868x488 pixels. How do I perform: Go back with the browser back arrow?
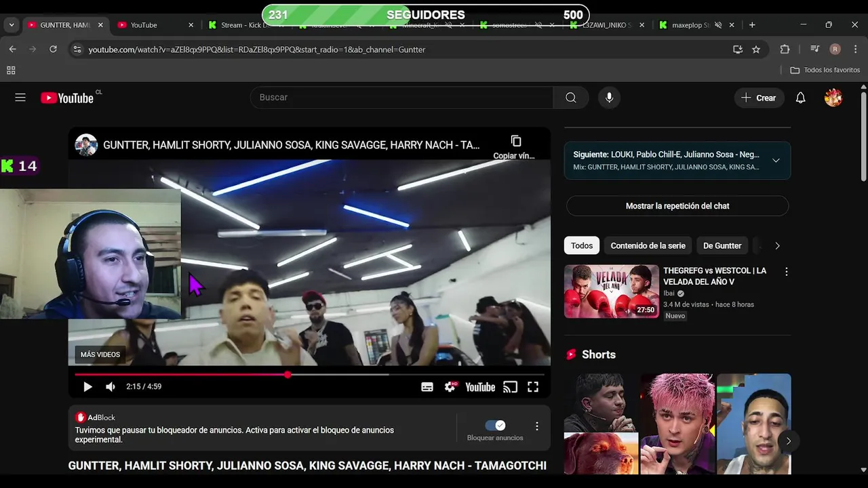tap(12, 49)
